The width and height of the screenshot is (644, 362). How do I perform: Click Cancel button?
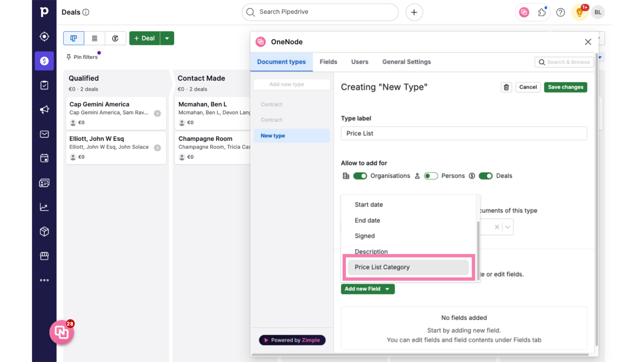(528, 87)
